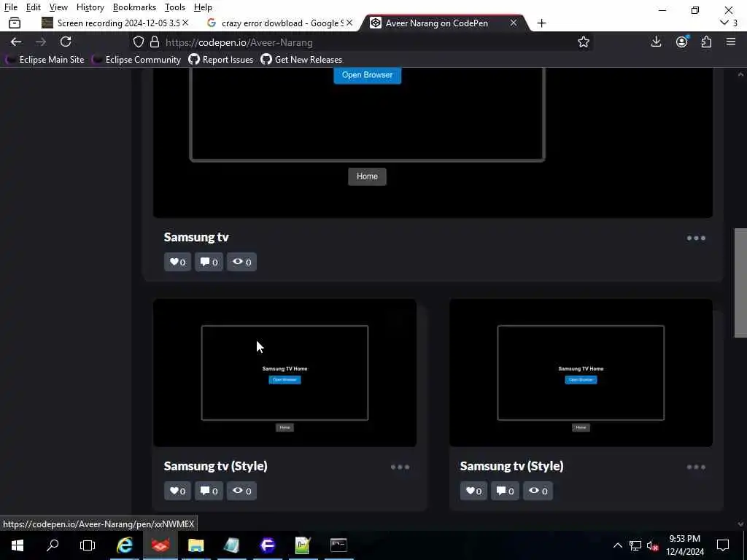The width and height of the screenshot is (747, 560).
Task: Open the File menu
Action: pyautogui.click(x=10, y=7)
